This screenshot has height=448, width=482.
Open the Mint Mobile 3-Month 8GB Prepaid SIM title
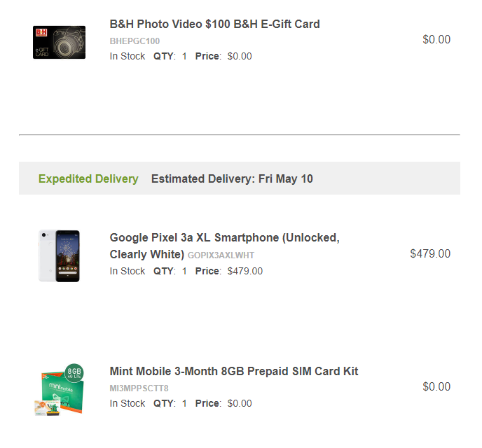pyautogui.click(x=234, y=371)
